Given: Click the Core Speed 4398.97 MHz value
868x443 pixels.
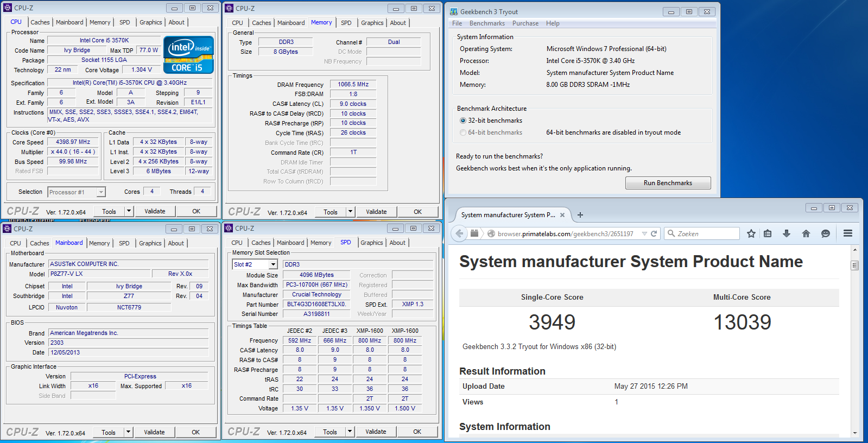Looking at the screenshot, I should pos(73,142).
